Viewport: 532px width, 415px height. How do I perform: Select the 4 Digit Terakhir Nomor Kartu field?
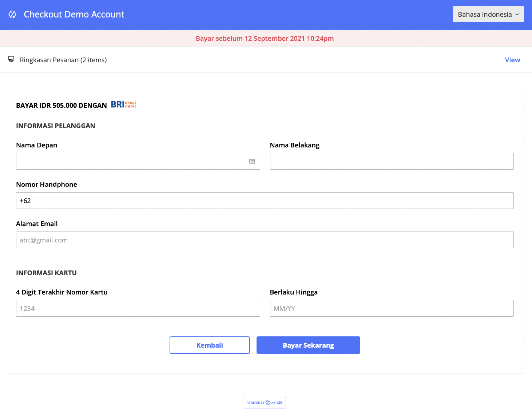(x=138, y=308)
